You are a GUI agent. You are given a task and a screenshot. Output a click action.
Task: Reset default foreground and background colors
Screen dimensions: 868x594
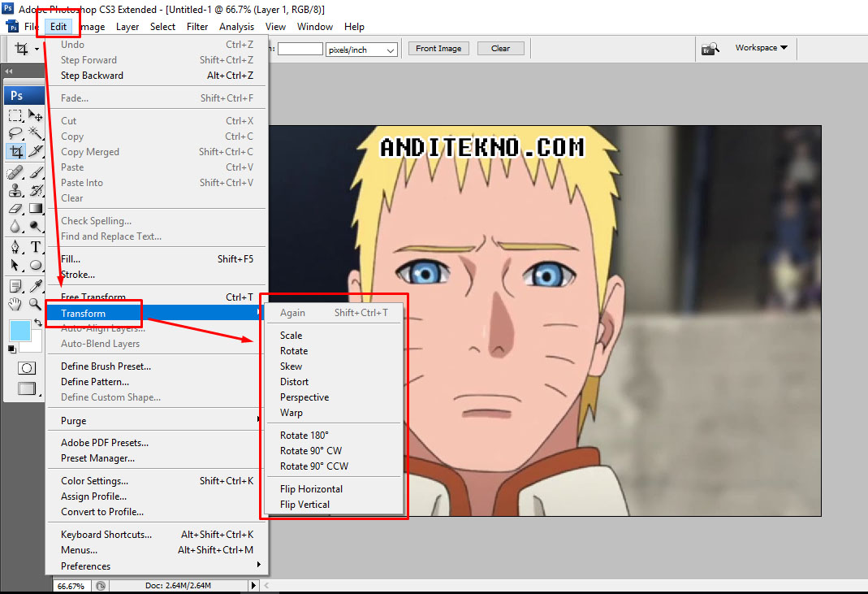pos(11,349)
